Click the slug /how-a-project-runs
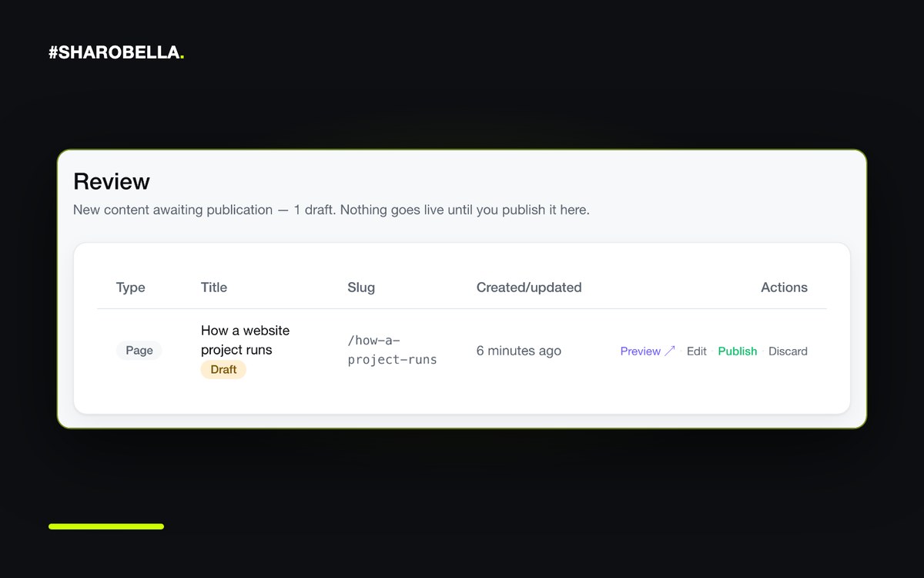The width and height of the screenshot is (924, 578). pos(393,350)
